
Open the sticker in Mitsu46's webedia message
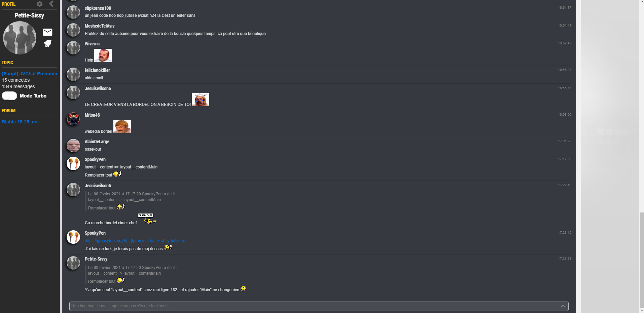tap(122, 127)
